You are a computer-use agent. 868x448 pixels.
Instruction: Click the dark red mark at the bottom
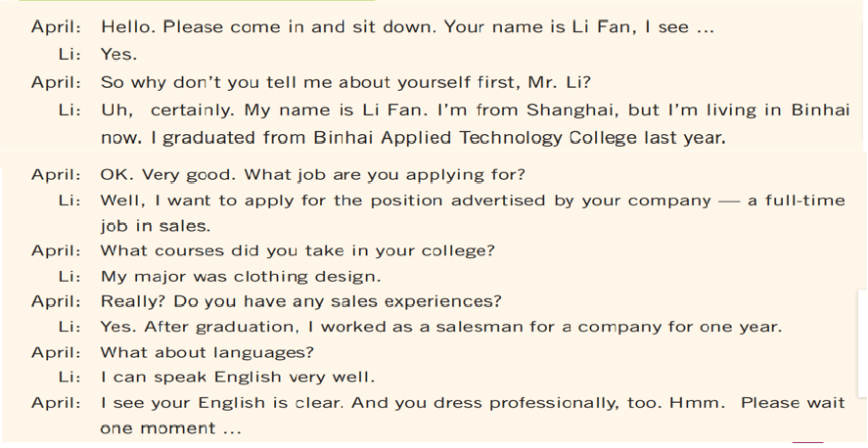(807, 444)
